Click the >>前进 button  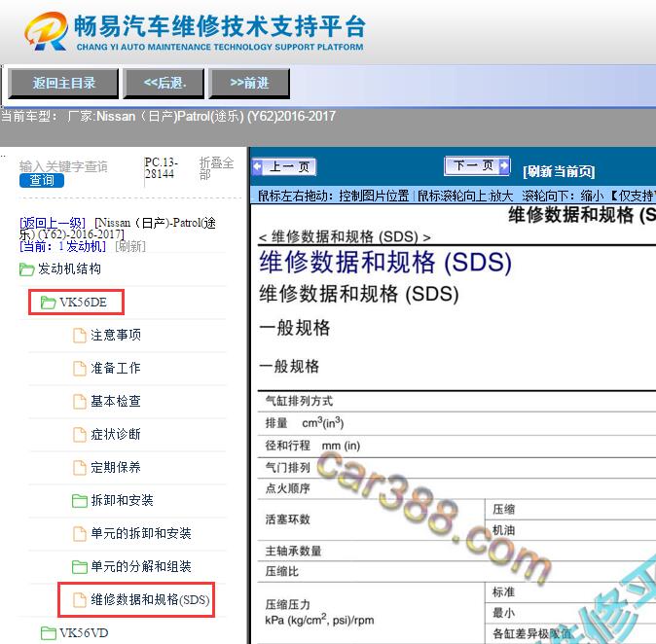pyautogui.click(x=249, y=84)
